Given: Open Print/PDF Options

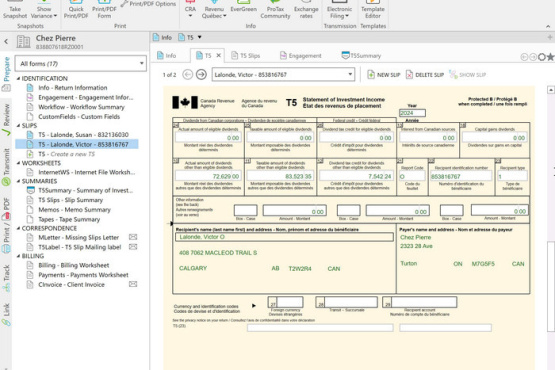Looking at the screenshot, I should click(x=148, y=4).
